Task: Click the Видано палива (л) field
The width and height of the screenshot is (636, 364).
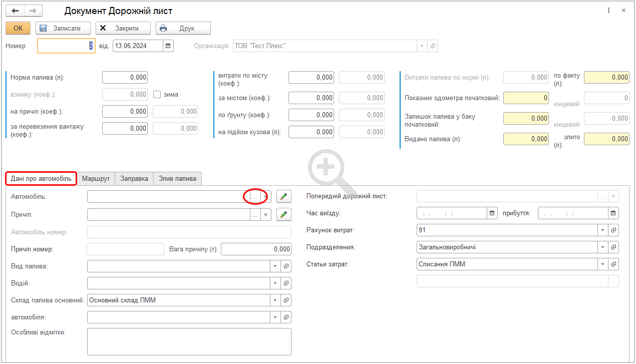Action: click(526, 139)
